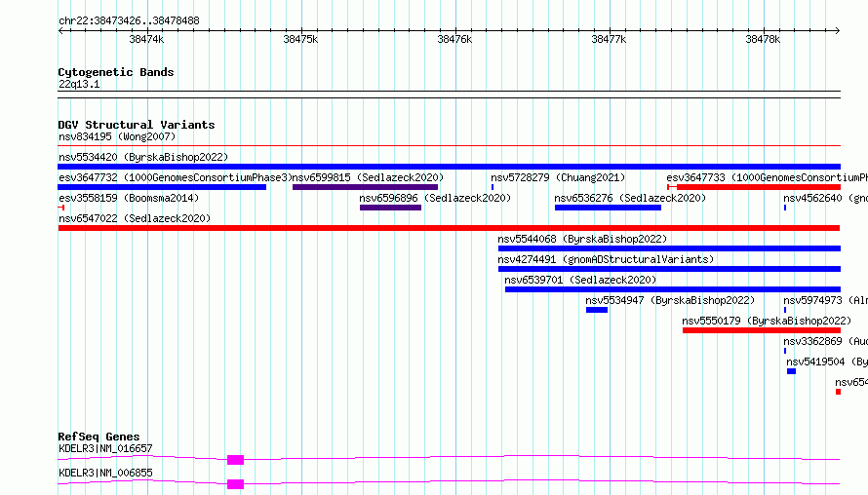Click the KDELR3|NM_016657 gene label
The width and height of the screenshot is (868, 495).
tap(105, 448)
